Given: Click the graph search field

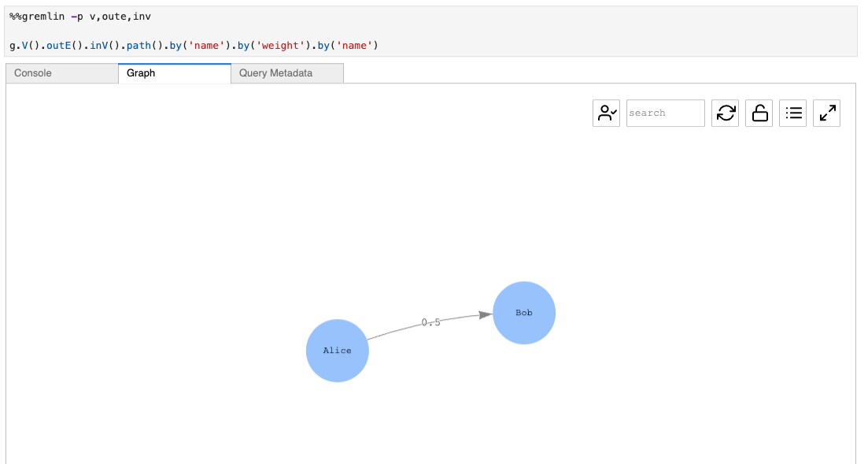Looking at the screenshot, I should (x=665, y=113).
